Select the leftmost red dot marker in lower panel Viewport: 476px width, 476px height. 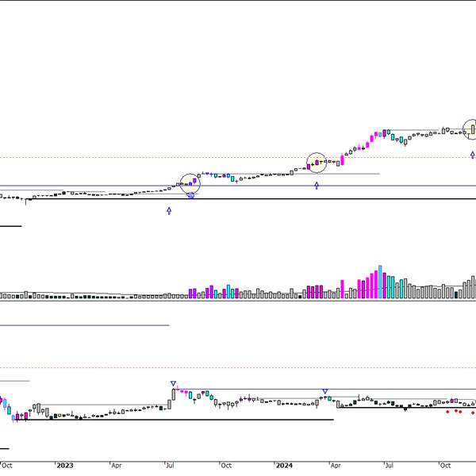447,412
